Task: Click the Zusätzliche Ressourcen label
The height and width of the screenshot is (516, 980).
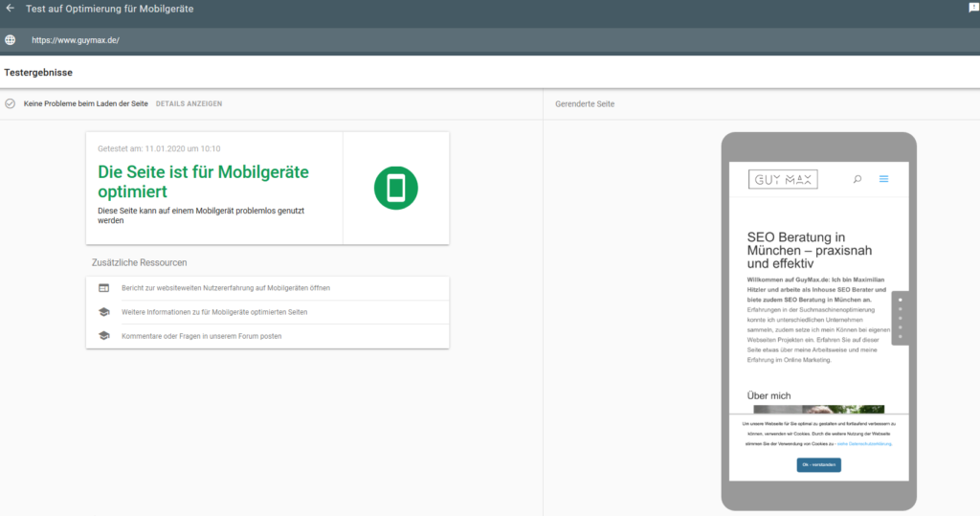Action: (x=140, y=262)
